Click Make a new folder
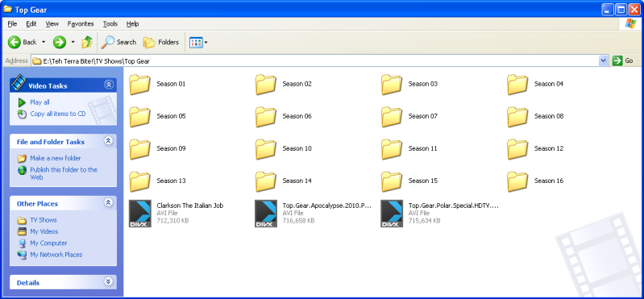Screen dimensions: 644x299 tap(55, 158)
